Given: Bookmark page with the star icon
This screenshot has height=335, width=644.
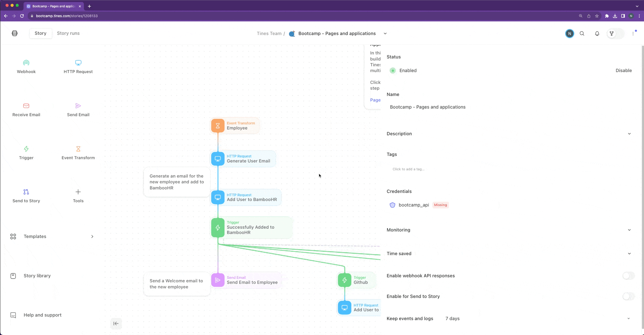Looking at the screenshot, I should tap(597, 16).
